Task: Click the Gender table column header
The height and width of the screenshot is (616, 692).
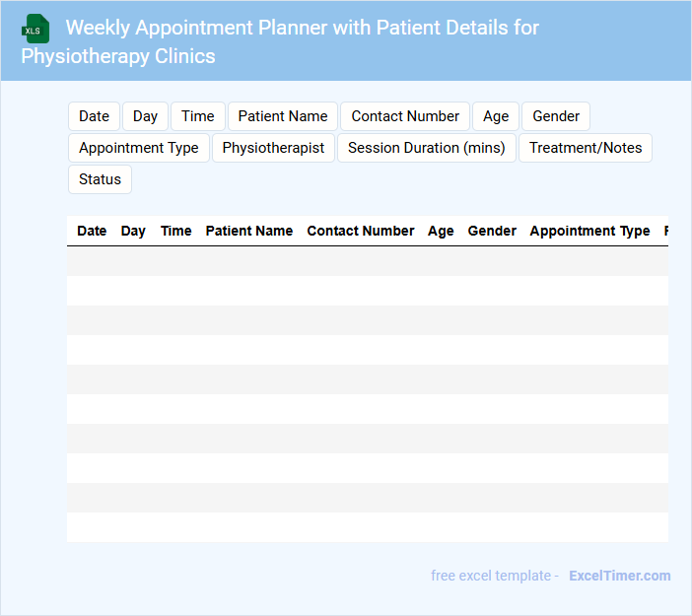Action: (x=492, y=231)
